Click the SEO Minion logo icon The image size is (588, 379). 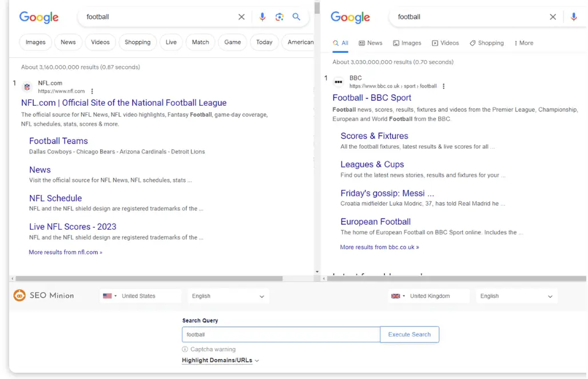tap(19, 296)
